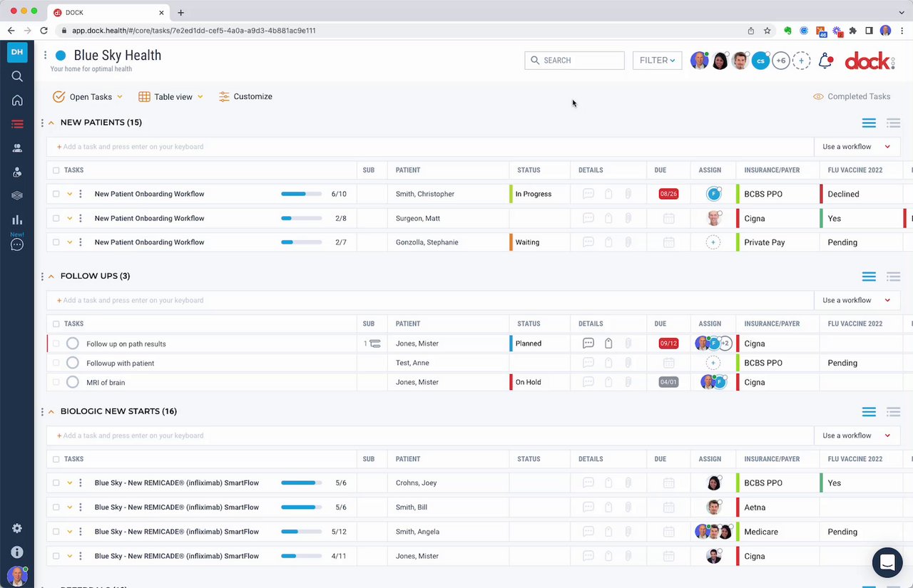Image resolution: width=913 pixels, height=588 pixels.
Task: Click the info icon in left sidebar
Action: tap(17, 552)
